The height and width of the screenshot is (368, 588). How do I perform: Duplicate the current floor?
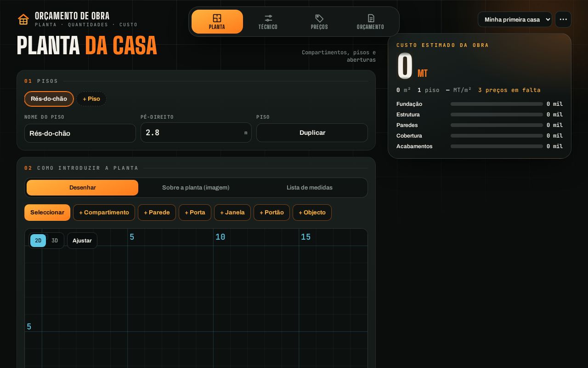312,132
